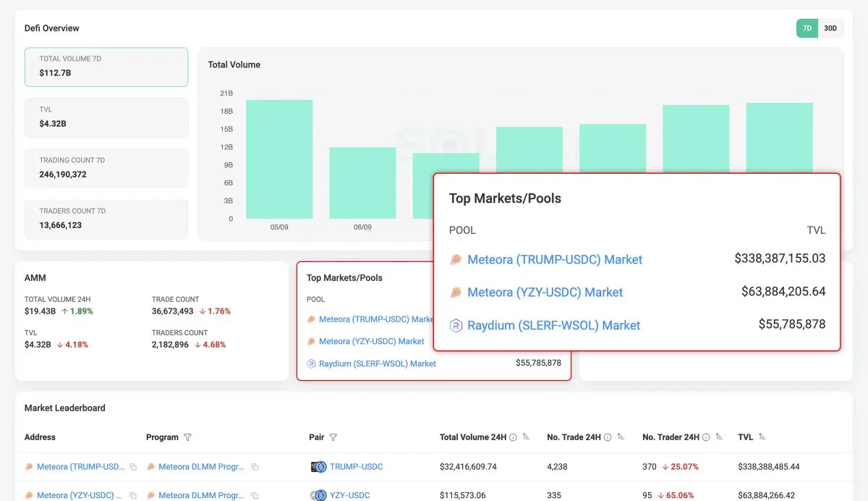Click the 36,673,493 trade count in AMM
868x501 pixels.
172,311
